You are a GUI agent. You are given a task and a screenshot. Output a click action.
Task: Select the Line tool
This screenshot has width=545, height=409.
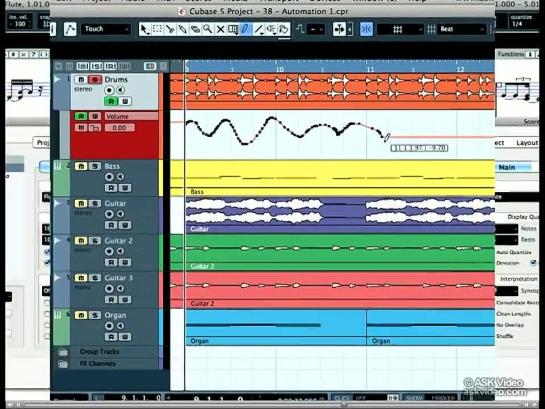[258, 29]
